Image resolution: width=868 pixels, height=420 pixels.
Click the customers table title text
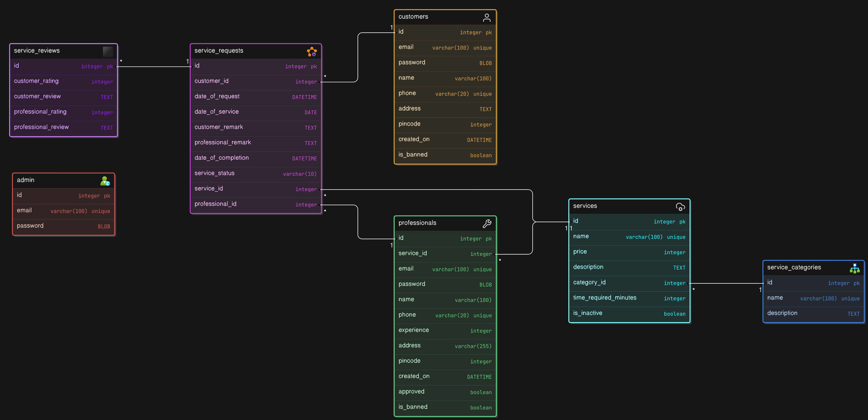pos(413,16)
